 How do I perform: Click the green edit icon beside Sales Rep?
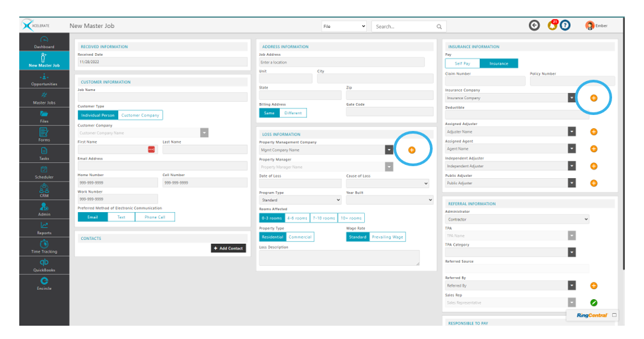click(x=593, y=302)
